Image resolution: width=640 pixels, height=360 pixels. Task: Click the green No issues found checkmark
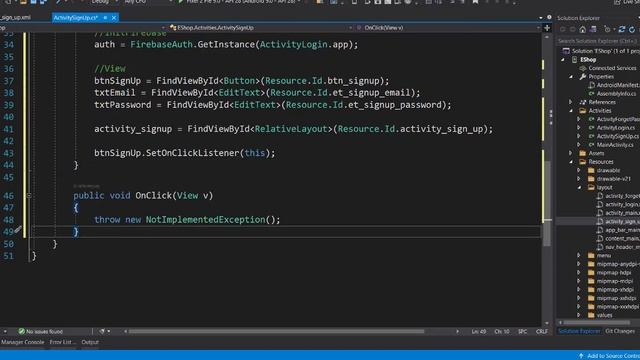tap(22, 331)
